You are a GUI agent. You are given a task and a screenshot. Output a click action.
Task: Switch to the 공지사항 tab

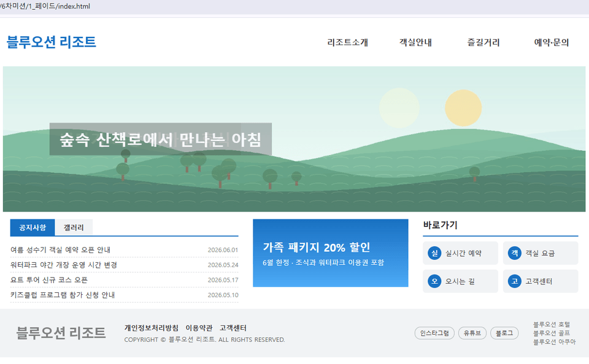pyautogui.click(x=33, y=227)
